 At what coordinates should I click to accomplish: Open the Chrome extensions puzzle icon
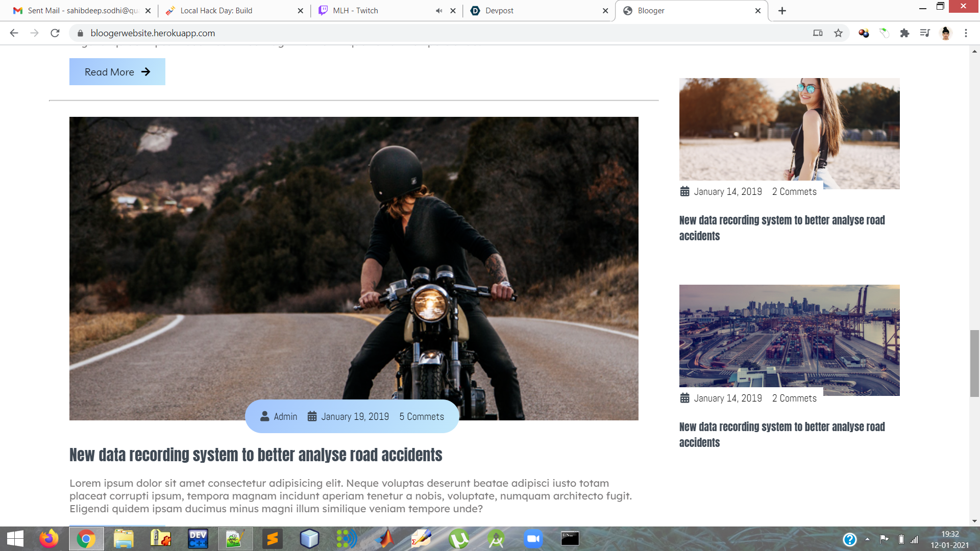point(904,33)
